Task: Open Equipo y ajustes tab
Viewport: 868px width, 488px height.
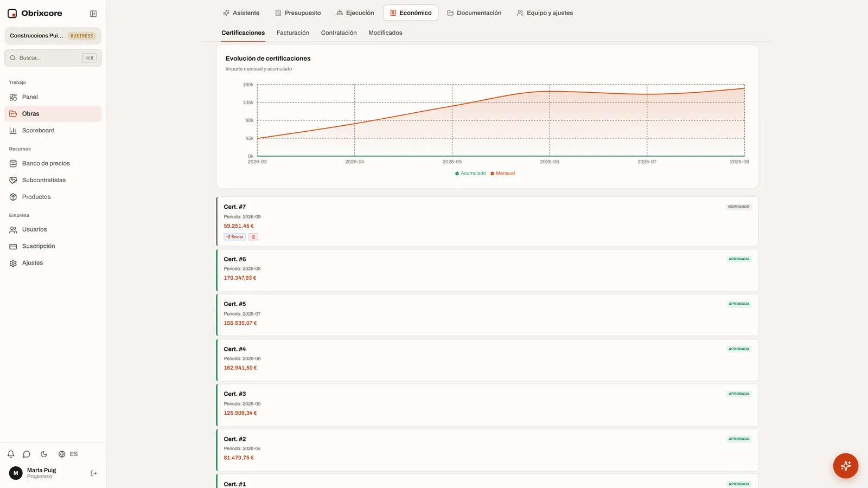Action: [545, 13]
